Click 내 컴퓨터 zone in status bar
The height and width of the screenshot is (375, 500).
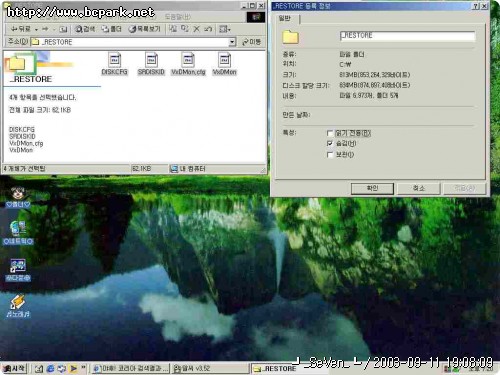[188, 169]
